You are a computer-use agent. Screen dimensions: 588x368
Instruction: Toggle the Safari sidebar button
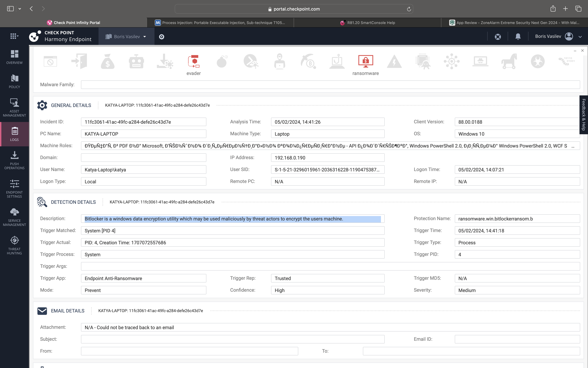tap(10, 9)
